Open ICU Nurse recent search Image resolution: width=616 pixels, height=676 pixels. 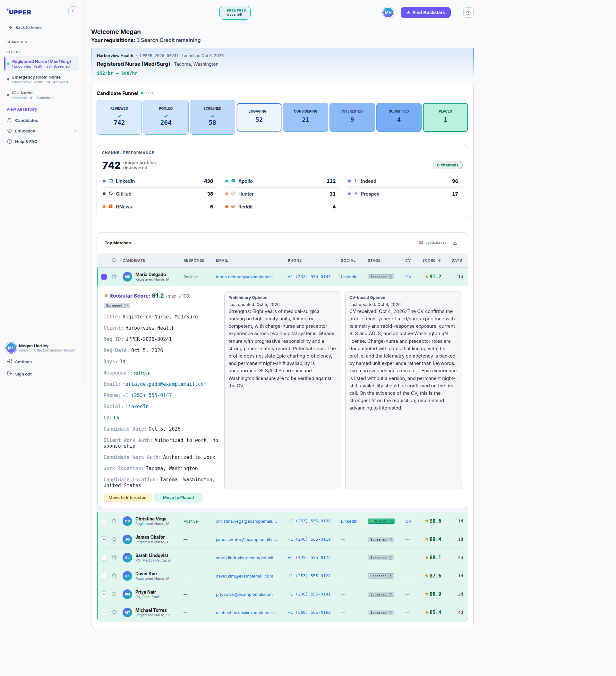point(42,95)
